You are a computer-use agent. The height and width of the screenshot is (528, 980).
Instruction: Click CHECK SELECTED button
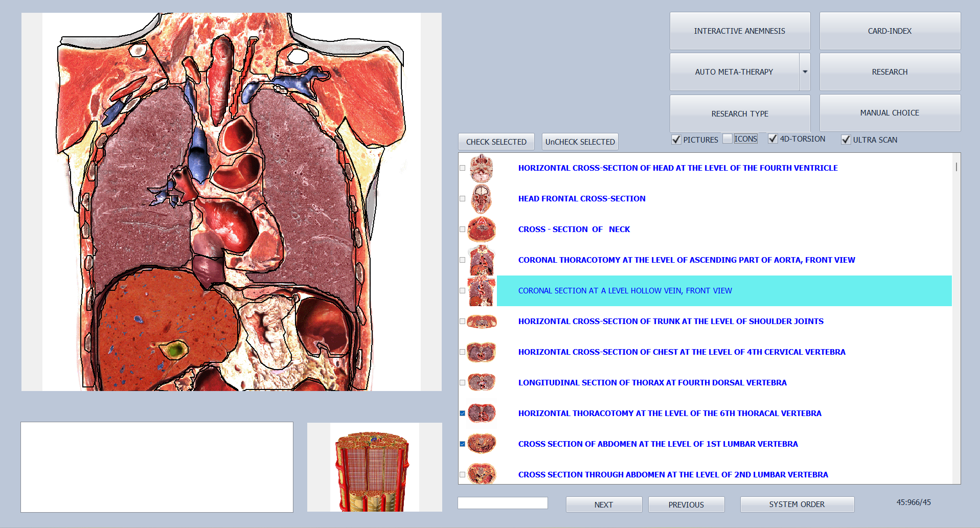[x=496, y=142]
